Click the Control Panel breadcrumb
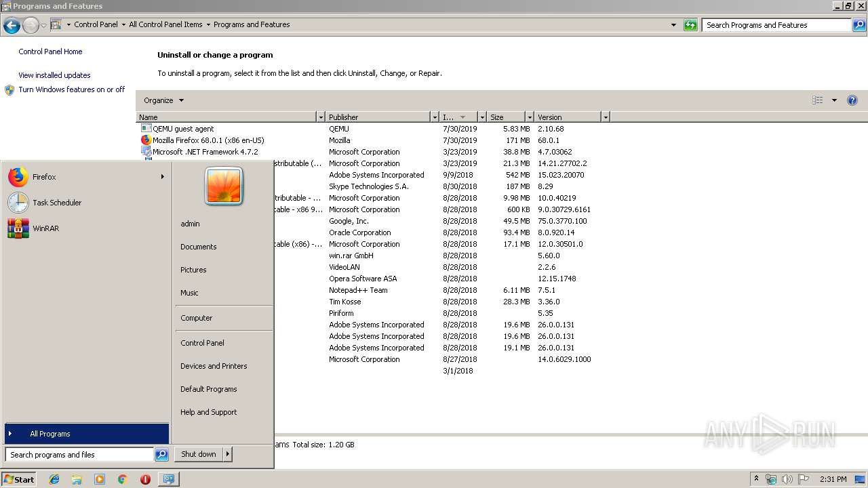 click(96, 24)
